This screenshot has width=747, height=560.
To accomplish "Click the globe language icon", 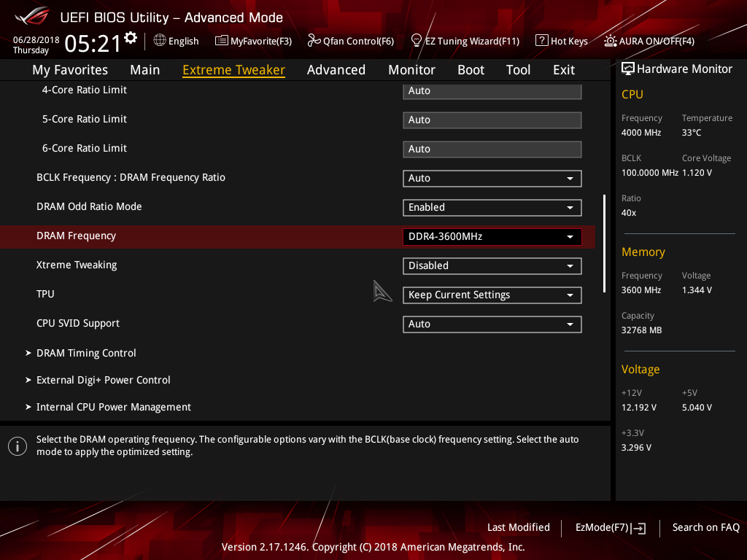I will [160, 41].
